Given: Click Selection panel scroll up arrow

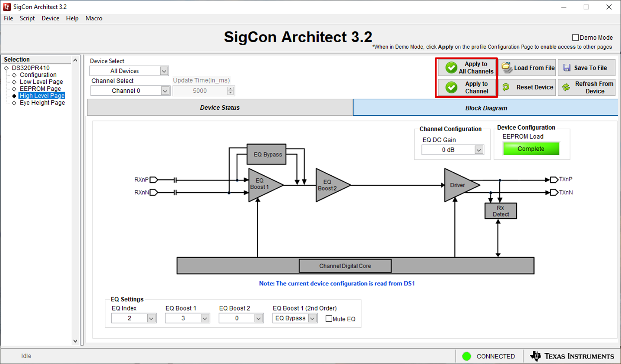Looking at the screenshot, I should 75,60.
